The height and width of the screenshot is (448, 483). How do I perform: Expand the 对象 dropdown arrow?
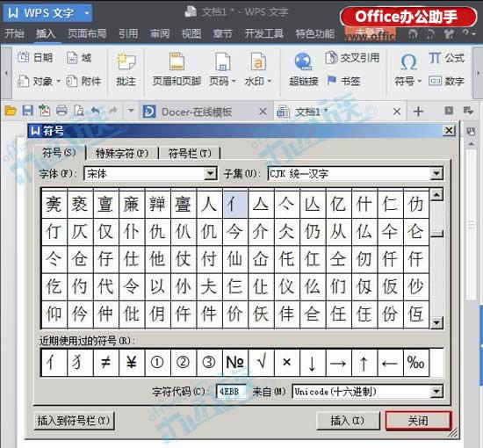point(58,82)
